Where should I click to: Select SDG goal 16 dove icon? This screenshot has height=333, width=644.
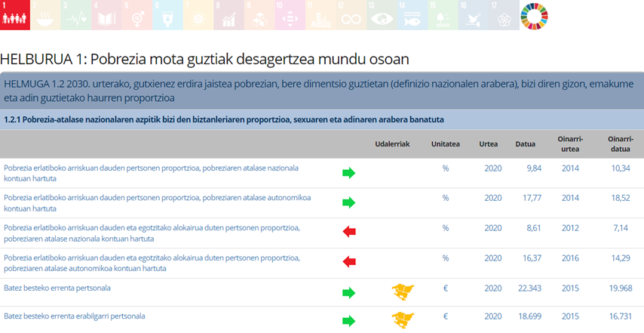click(x=473, y=15)
